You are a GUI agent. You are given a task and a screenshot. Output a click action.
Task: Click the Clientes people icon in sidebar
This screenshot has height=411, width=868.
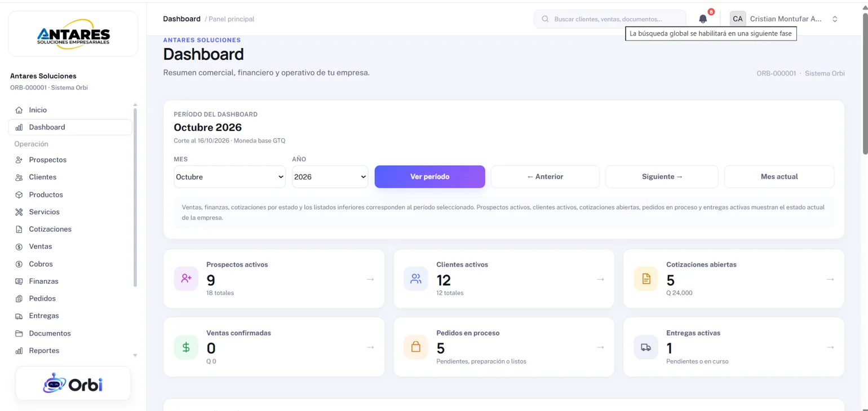click(19, 177)
